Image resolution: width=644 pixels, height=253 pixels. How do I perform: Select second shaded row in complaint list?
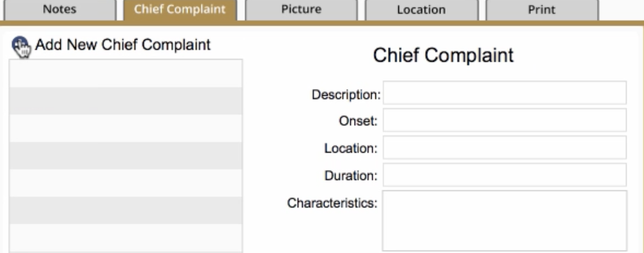[126, 101]
